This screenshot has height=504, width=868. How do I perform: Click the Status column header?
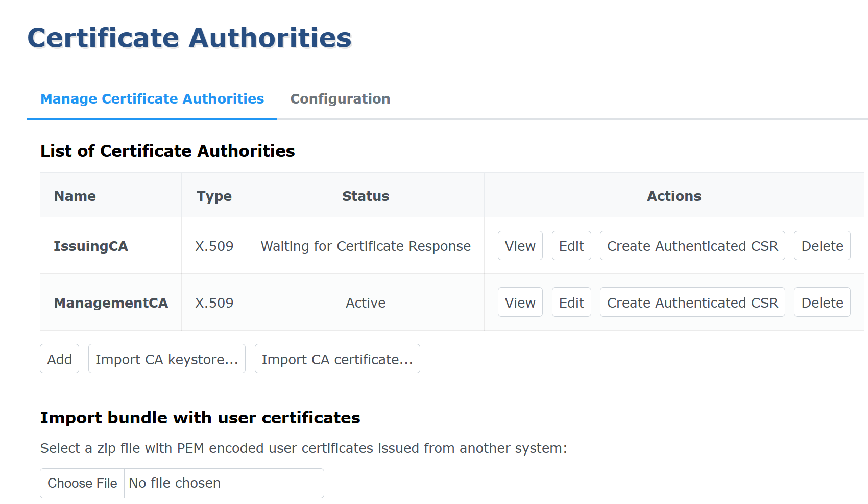click(366, 196)
